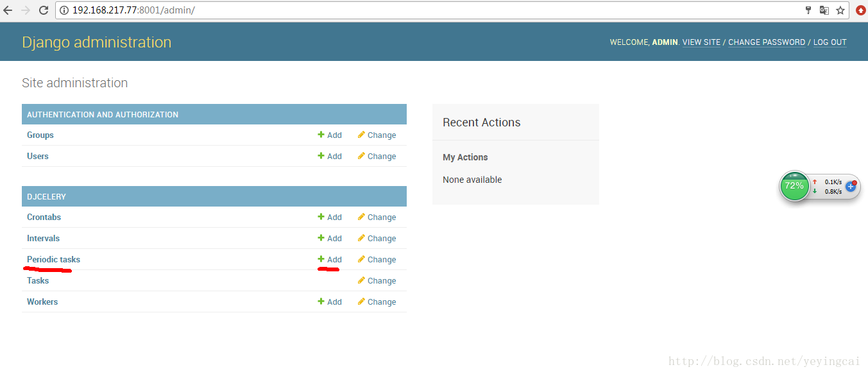Click Change for Groups

(x=377, y=135)
